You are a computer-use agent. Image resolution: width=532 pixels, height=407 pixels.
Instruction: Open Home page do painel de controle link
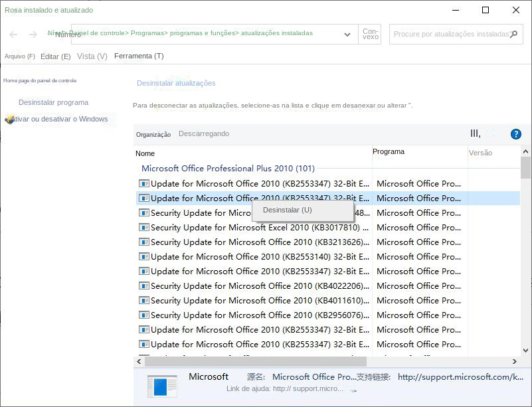pyautogui.click(x=40, y=80)
